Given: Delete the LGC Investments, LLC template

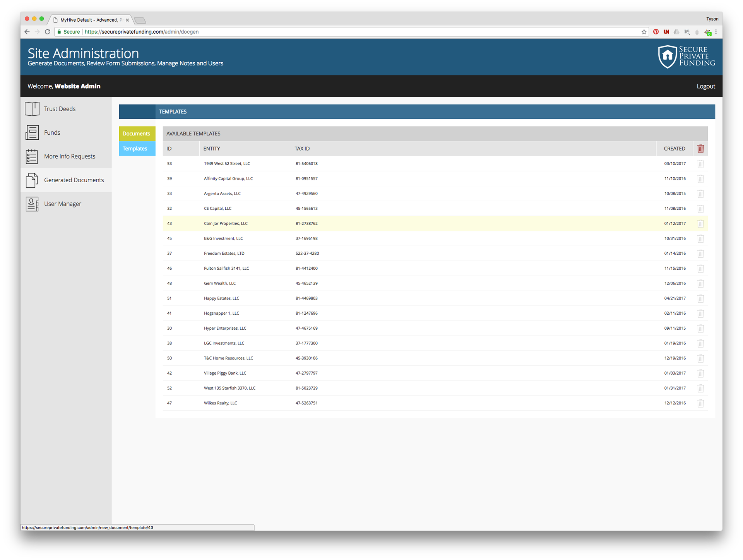Looking at the screenshot, I should click(700, 343).
